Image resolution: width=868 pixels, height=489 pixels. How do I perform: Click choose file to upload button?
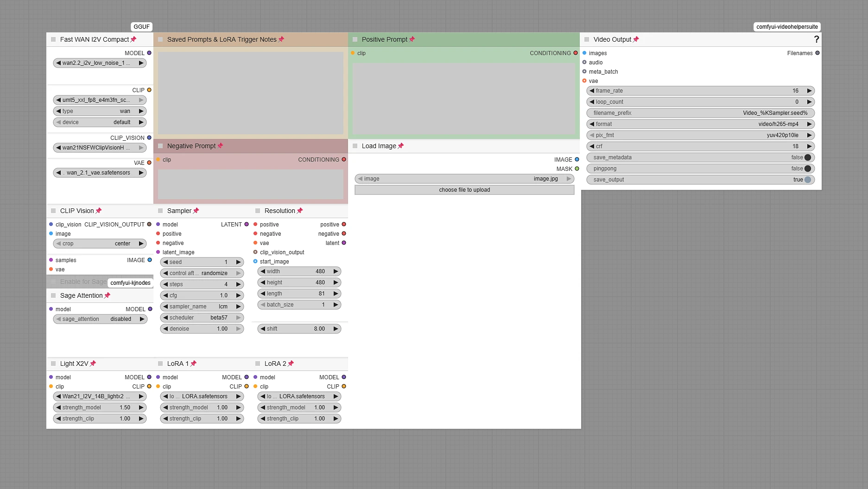[464, 190]
